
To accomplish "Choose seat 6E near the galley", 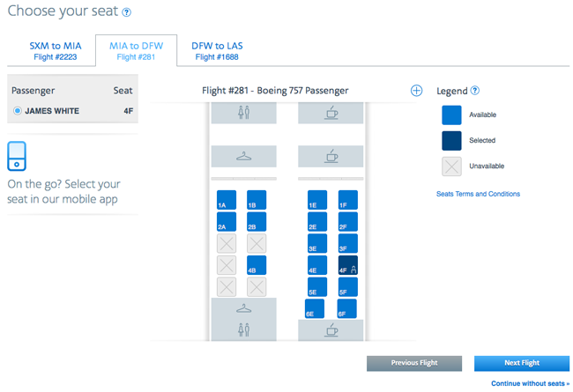I will click(x=315, y=309).
